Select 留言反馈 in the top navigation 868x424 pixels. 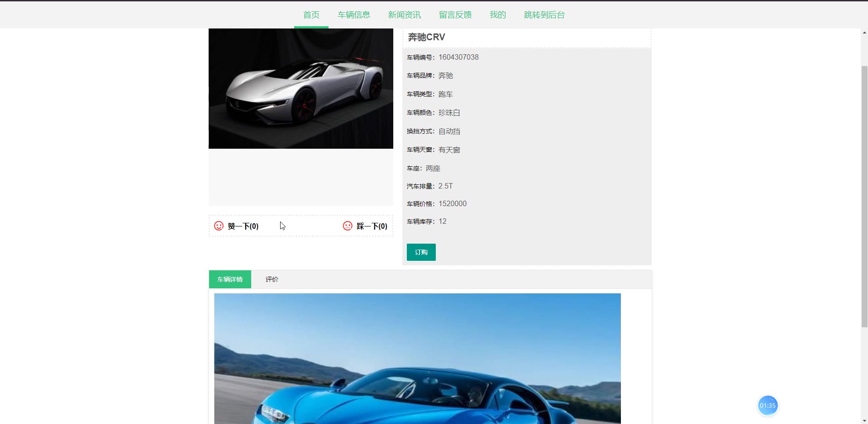pyautogui.click(x=455, y=15)
